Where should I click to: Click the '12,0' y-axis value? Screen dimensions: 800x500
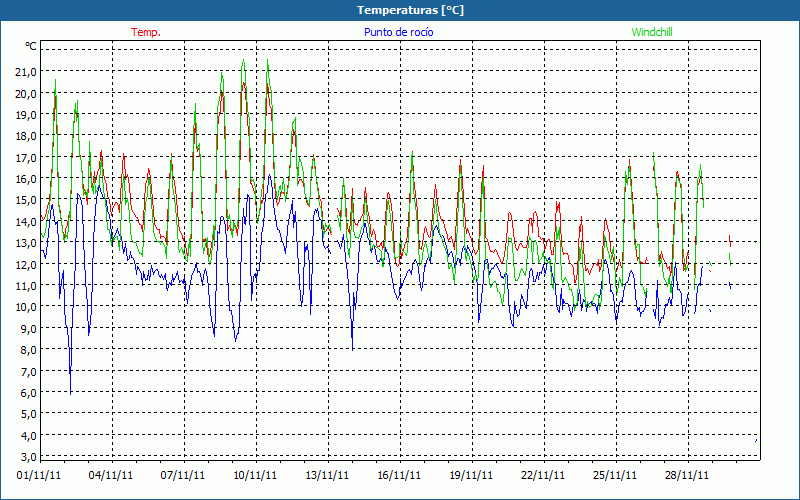(x=27, y=264)
